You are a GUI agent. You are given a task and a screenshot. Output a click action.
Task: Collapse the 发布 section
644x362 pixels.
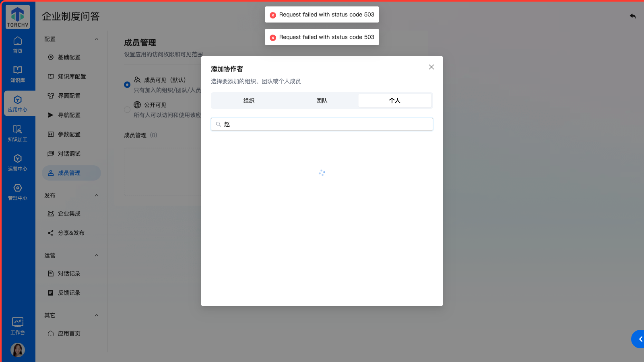pyautogui.click(x=97, y=195)
